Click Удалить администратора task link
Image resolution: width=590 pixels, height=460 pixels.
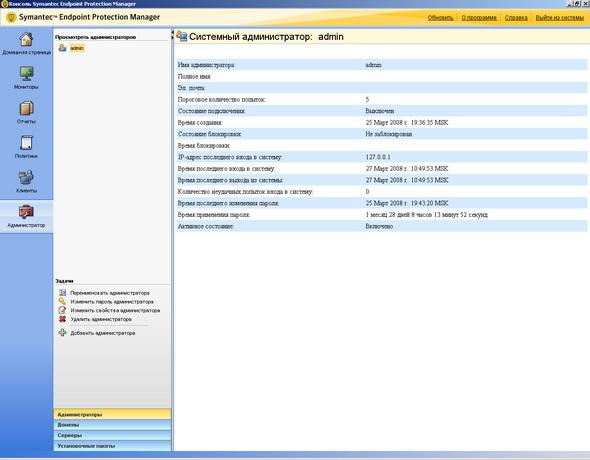tap(101, 319)
